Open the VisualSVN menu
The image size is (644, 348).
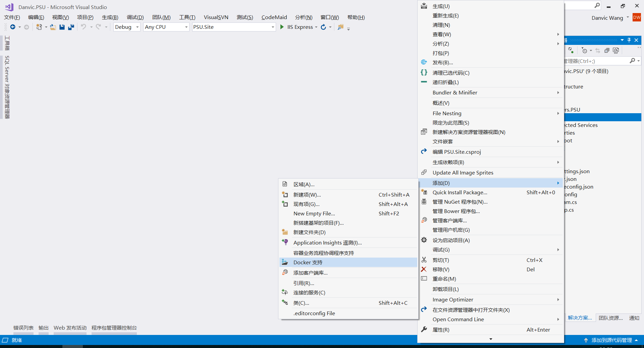(216, 17)
